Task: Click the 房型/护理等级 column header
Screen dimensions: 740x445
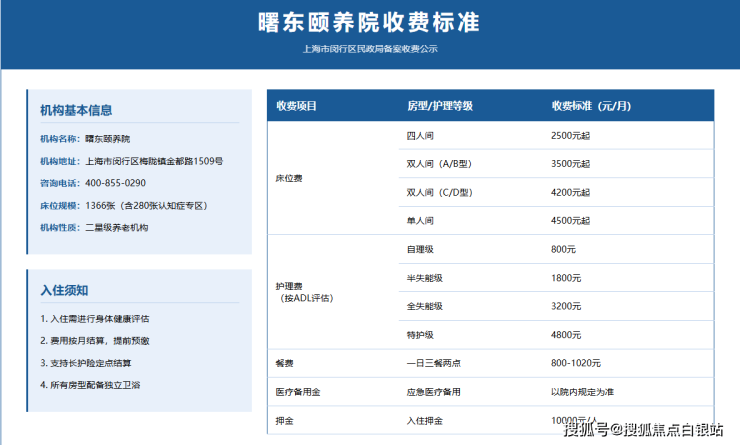Action: pos(440,106)
